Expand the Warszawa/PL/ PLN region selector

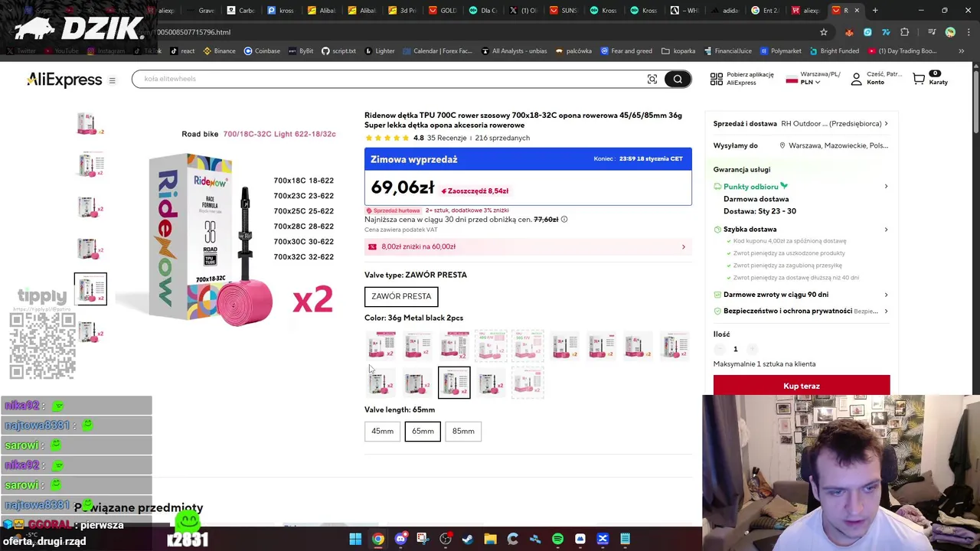click(x=812, y=79)
